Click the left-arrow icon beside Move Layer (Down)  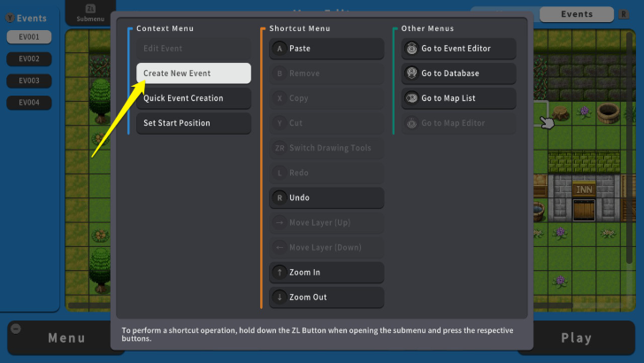(x=280, y=248)
